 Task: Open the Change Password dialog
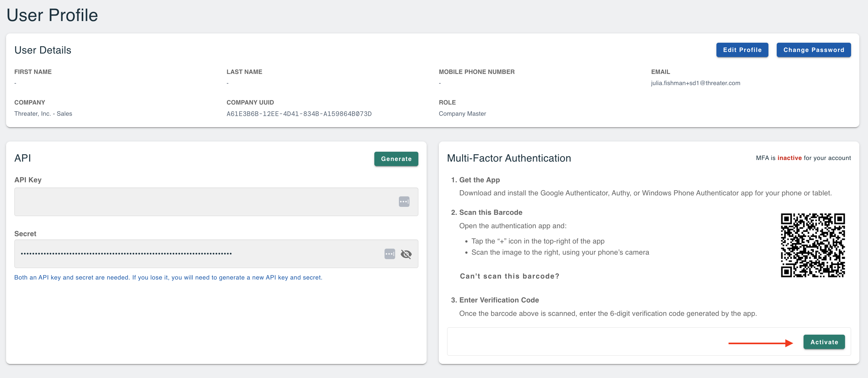click(x=813, y=50)
